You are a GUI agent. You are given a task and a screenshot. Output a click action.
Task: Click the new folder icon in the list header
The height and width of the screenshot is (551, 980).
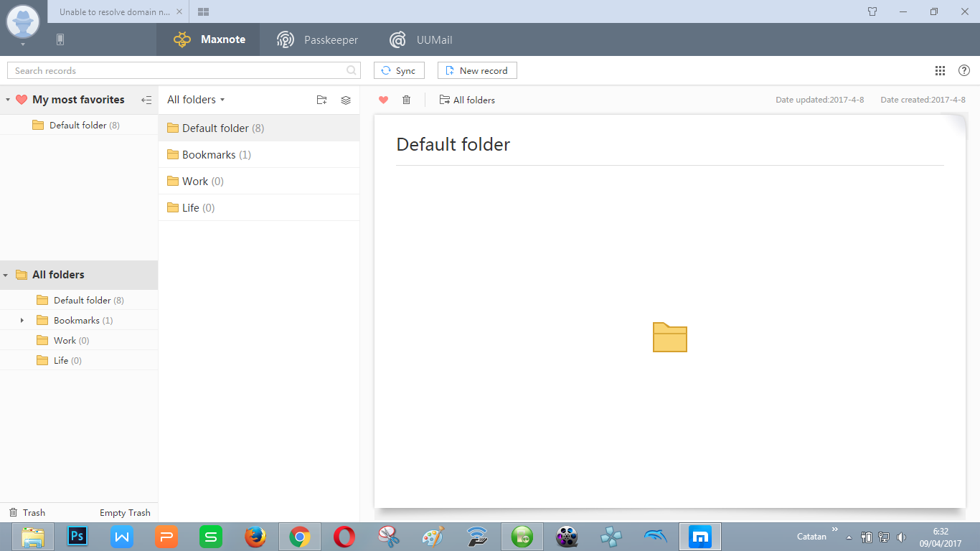point(321,100)
